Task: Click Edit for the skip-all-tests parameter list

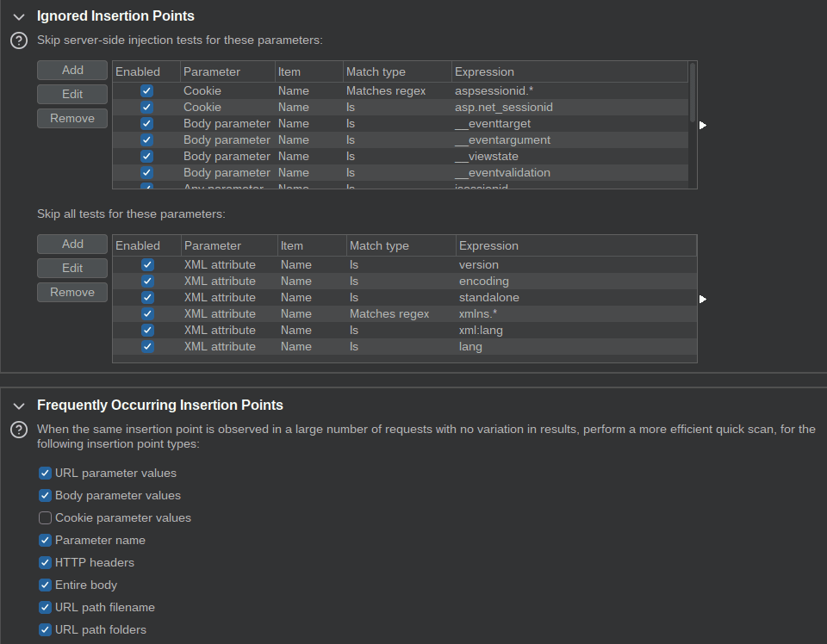Action: [x=72, y=268]
